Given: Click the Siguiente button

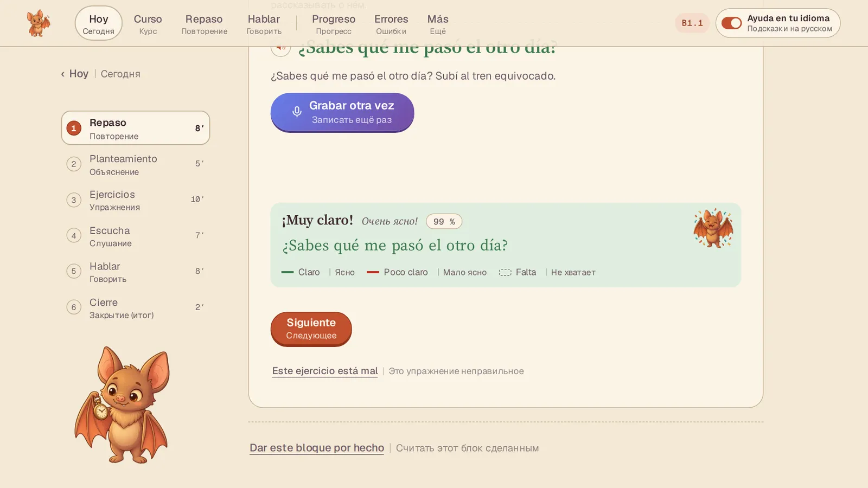Looking at the screenshot, I should click(x=311, y=329).
